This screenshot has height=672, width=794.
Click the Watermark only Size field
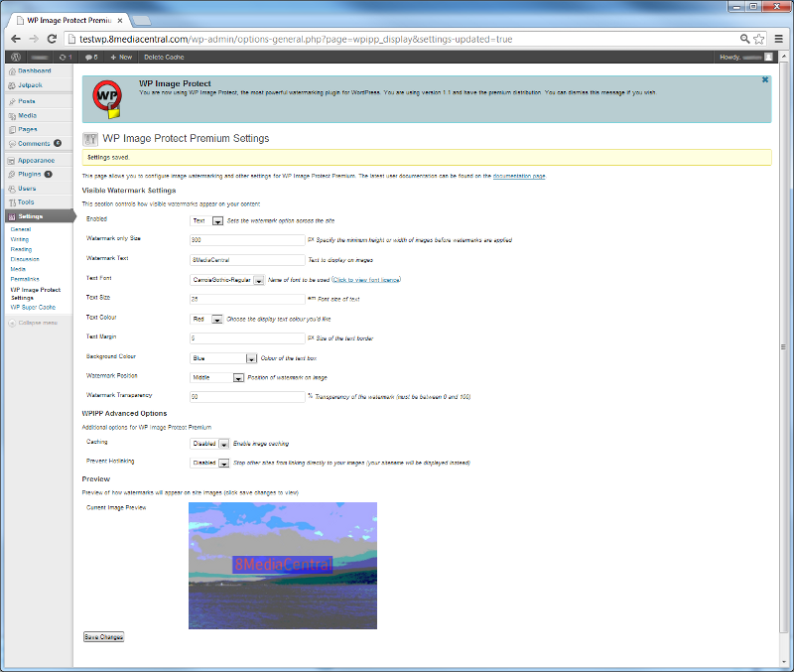247,240
